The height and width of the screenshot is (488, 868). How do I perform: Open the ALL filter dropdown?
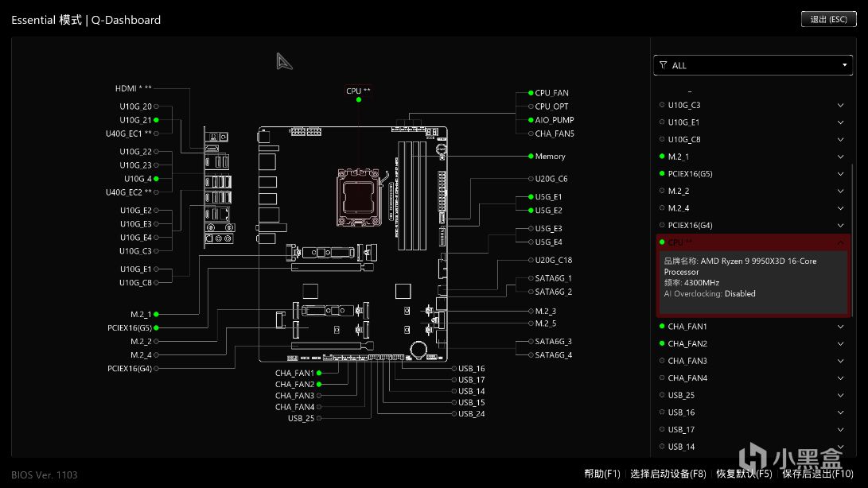pyautogui.click(x=753, y=65)
